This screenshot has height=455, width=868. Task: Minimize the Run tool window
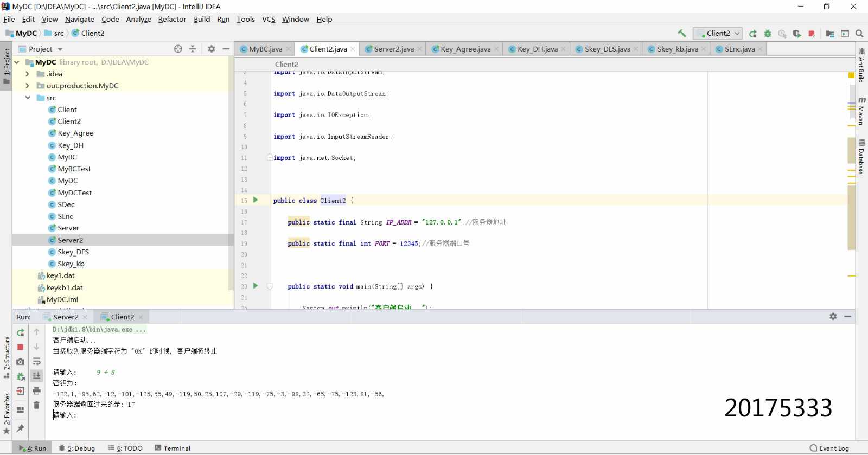tap(847, 316)
